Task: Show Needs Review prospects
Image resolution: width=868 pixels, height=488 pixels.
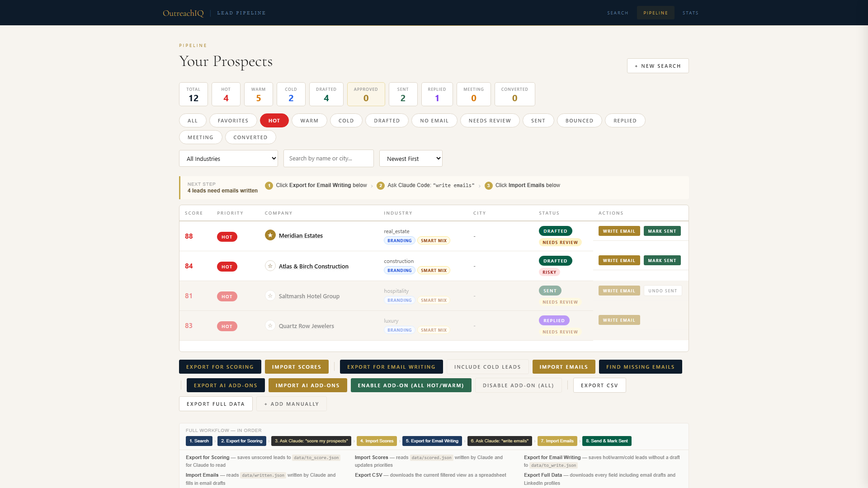Action: pos(490,121)
